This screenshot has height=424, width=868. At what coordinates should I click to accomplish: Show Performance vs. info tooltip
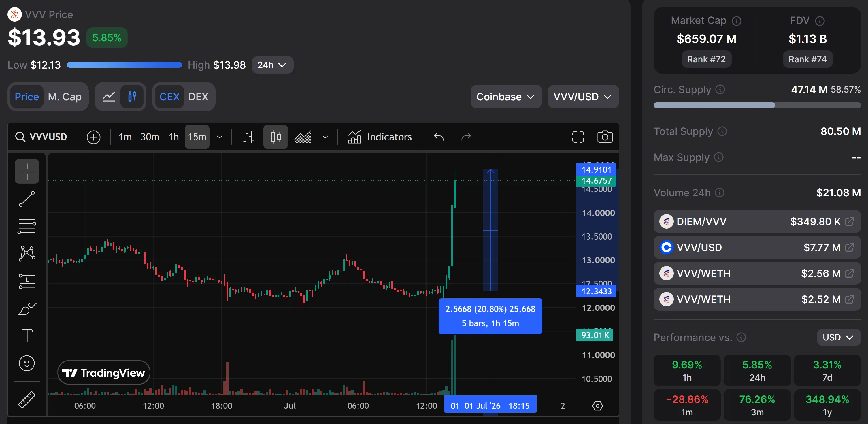click(741, 337)
